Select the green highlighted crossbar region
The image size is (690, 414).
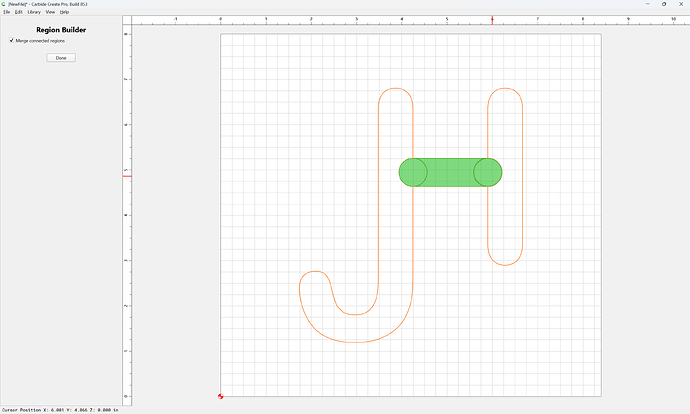click(x=450, y=172)
